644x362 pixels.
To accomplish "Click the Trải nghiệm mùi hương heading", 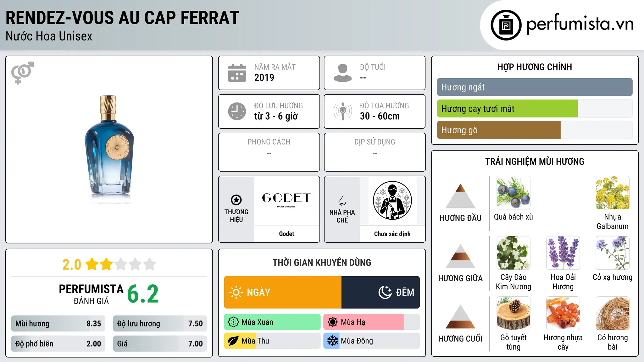I will pyautogui.click(x=535, y=162).
